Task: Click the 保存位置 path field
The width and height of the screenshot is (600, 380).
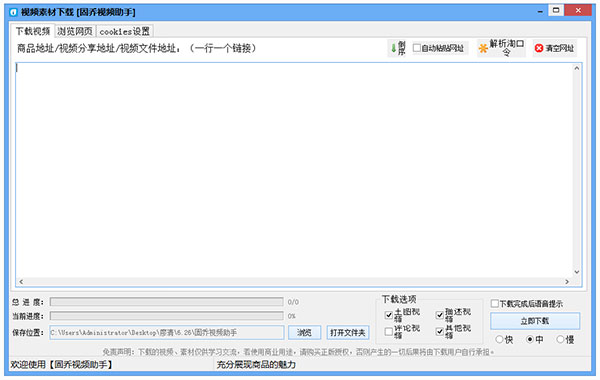Action: click(x=167, y=333)
